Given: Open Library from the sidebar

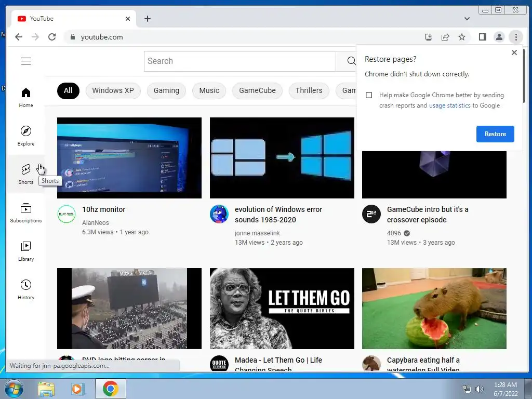Looking at the screenshot, I should click(26, 251).
